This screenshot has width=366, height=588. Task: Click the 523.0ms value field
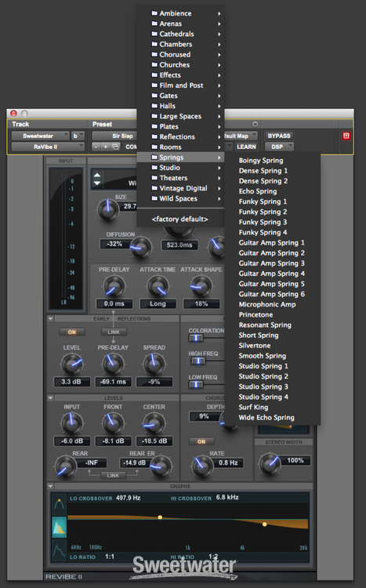pyautogui.click(x=179, y=245)
